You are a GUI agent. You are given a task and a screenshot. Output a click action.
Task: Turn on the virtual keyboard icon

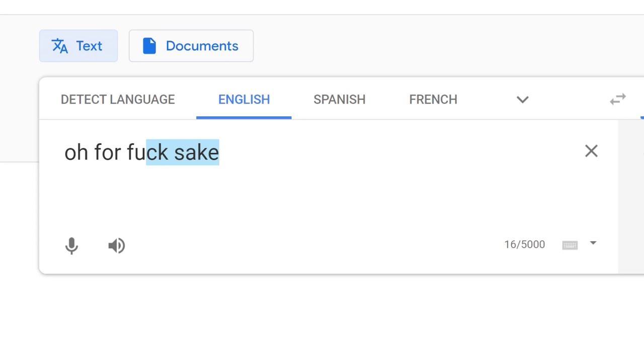click(x=570, y=245)
